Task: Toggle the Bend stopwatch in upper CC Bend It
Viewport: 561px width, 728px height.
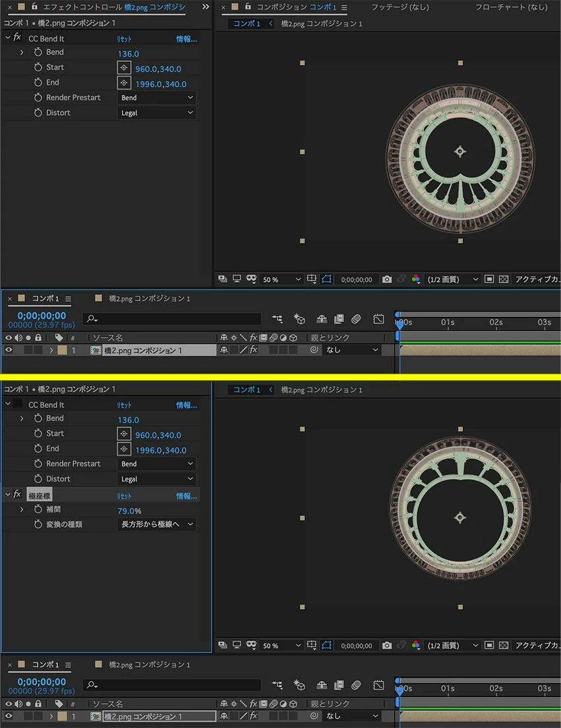Action: (38, 52)
